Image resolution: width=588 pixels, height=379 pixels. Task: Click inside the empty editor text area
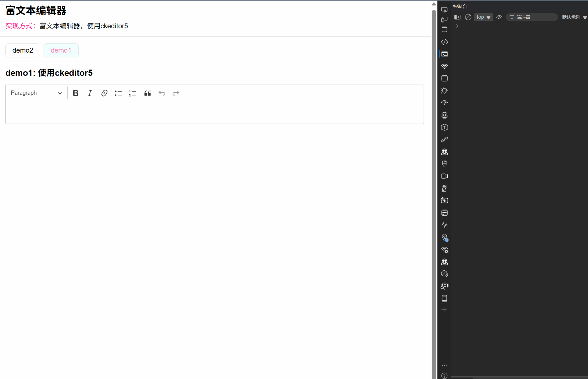point(214,112)
